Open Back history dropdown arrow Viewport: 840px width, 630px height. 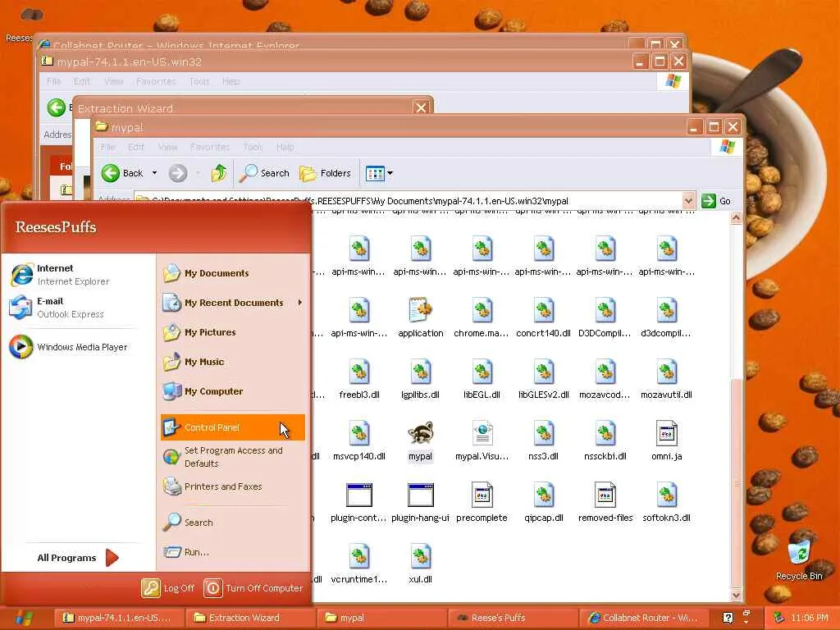coord(154,173)
